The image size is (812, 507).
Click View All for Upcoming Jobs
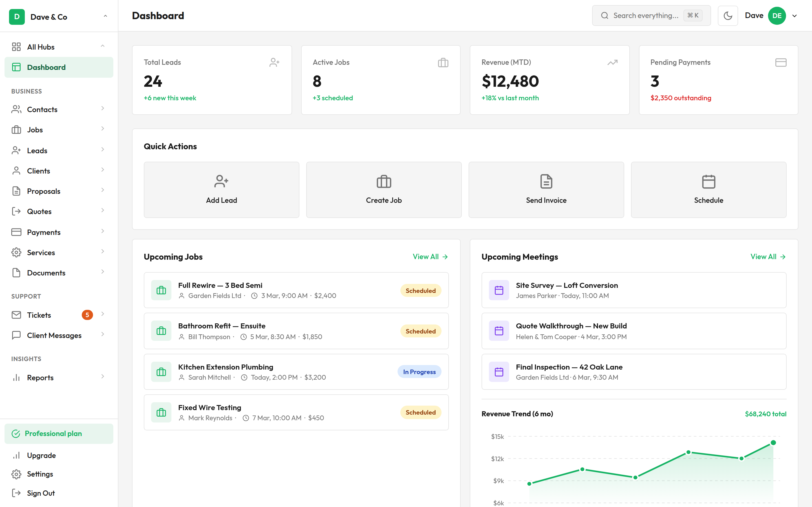tap(430, 257)
